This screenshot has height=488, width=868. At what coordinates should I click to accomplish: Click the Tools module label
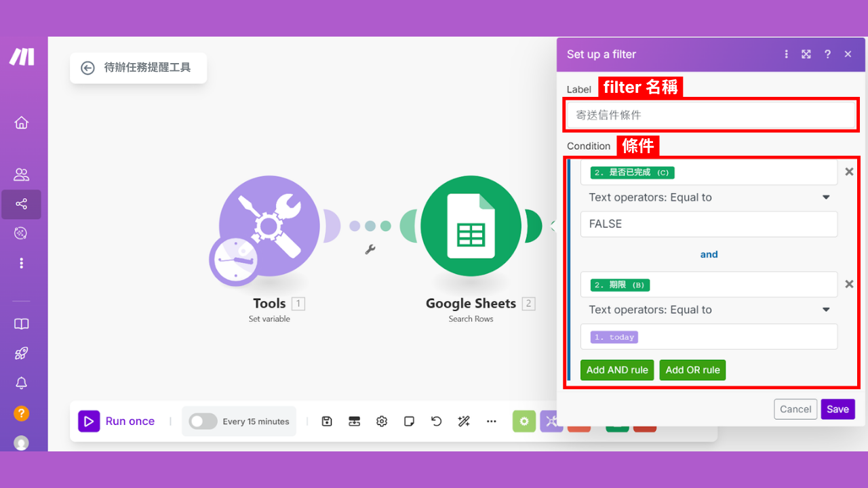269,304
